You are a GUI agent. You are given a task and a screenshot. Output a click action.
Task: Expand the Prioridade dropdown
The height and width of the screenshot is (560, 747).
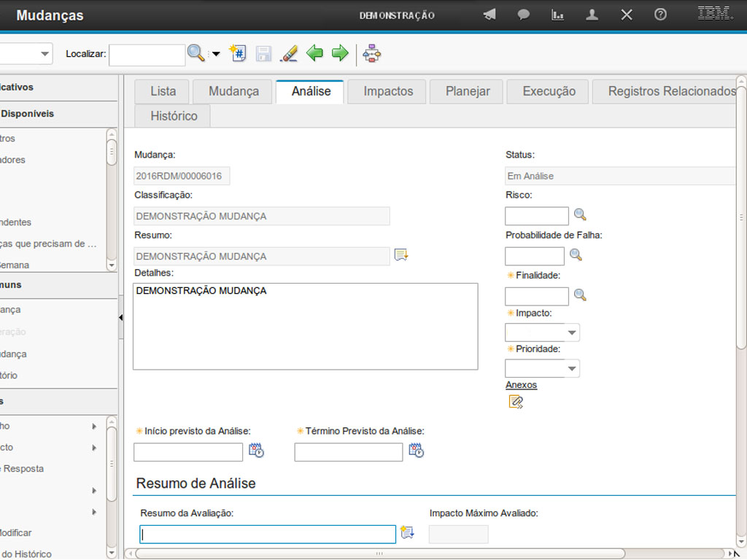click(x=572, y=369)
